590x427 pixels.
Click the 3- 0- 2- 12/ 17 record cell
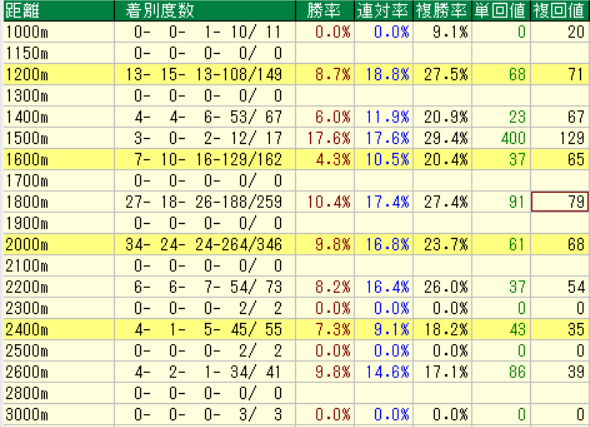(x=205, y=138)
